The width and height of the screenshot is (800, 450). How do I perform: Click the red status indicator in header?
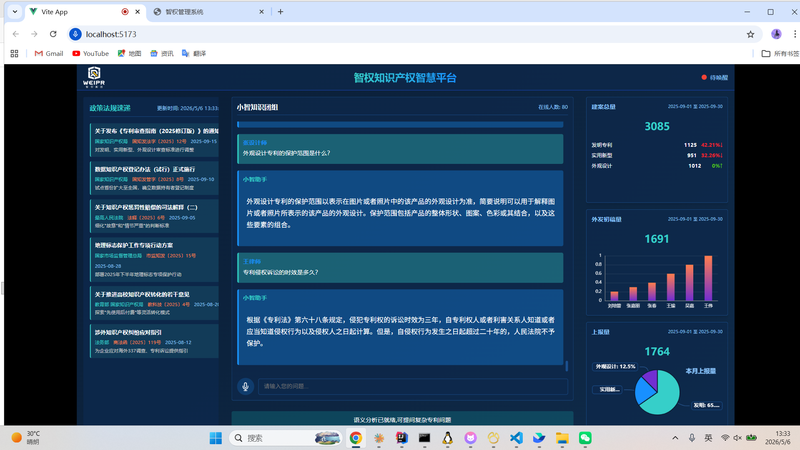704,78
